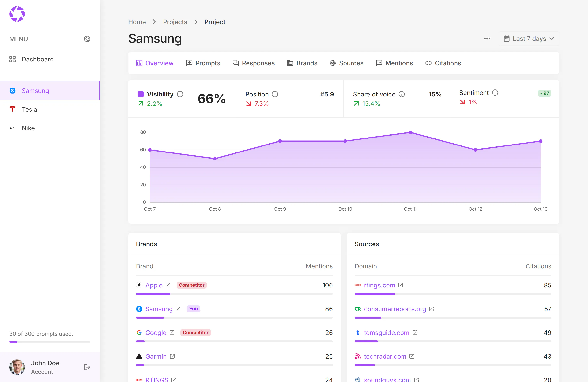The image size is (588, 382).
Task: Click the Position info icon
Action: pos(275,94)
